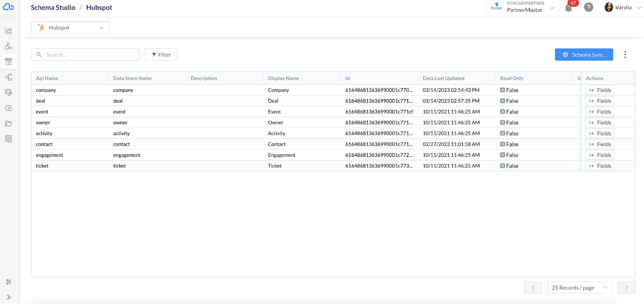Open the database edit sidebar icon
Screen dimensions: 644x304
coord(8,92)
